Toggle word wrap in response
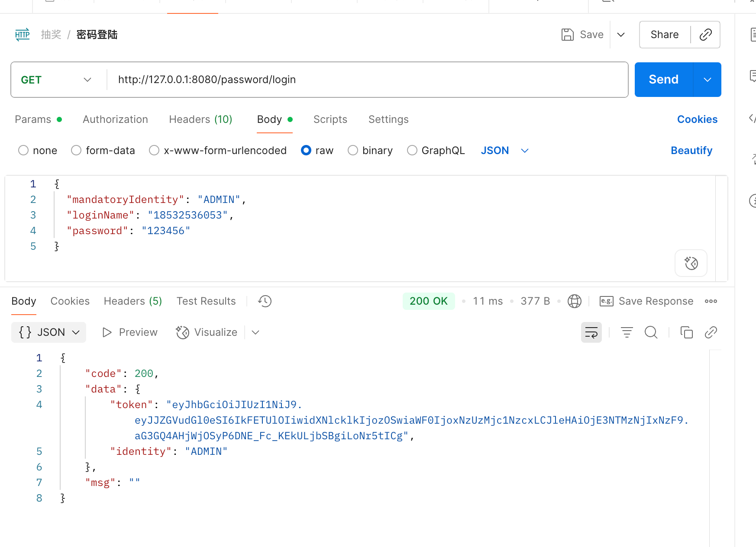 [x=591, y=332]
